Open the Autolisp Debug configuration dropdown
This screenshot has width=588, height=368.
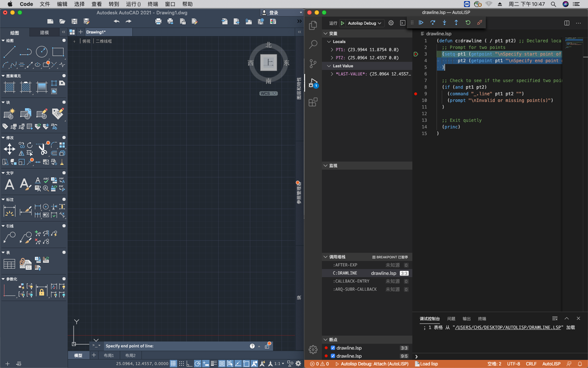[x=364, y=23]
